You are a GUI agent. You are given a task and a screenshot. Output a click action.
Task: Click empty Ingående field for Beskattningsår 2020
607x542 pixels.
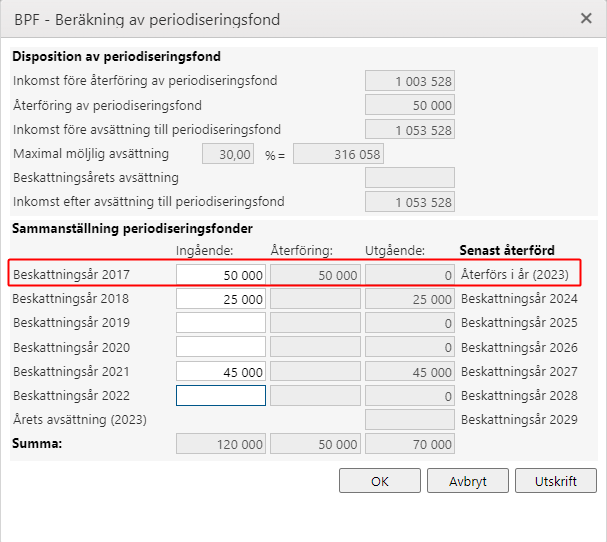221,347
